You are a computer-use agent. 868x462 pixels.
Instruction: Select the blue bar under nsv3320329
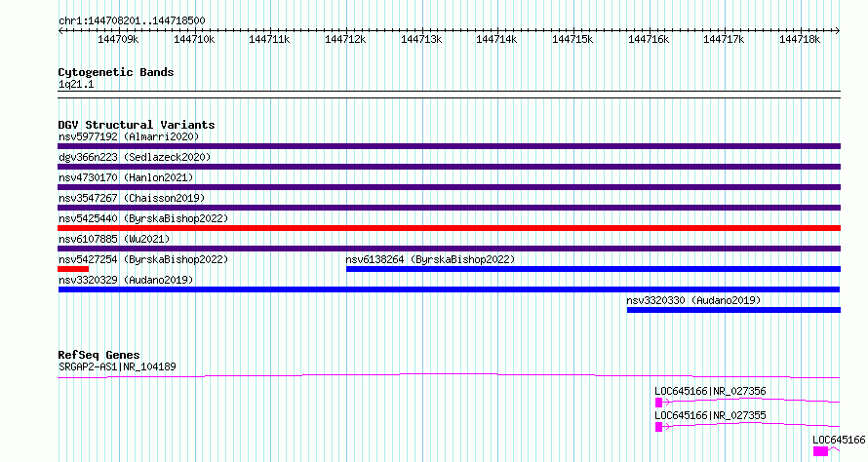(x=449, y=289)
